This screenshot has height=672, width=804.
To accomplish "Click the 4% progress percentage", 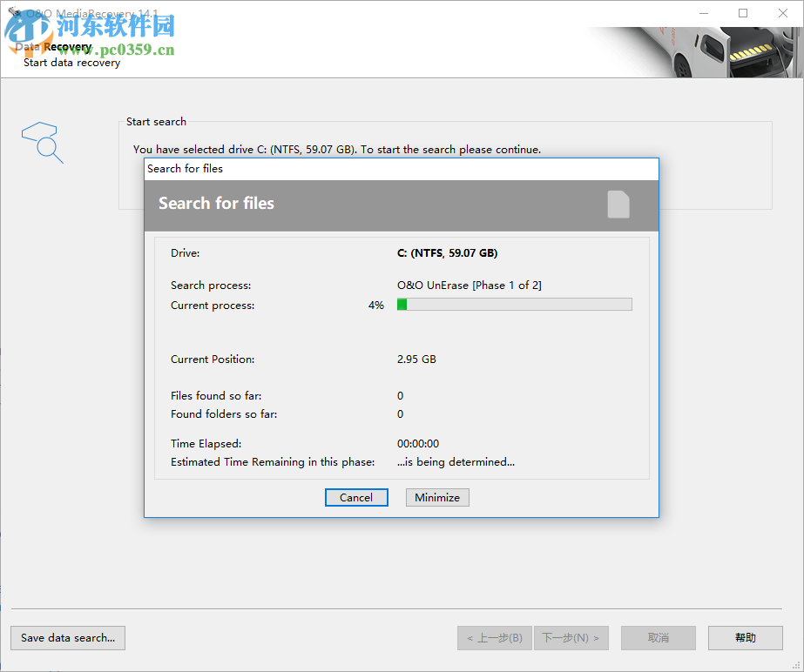I will [375, 305].
